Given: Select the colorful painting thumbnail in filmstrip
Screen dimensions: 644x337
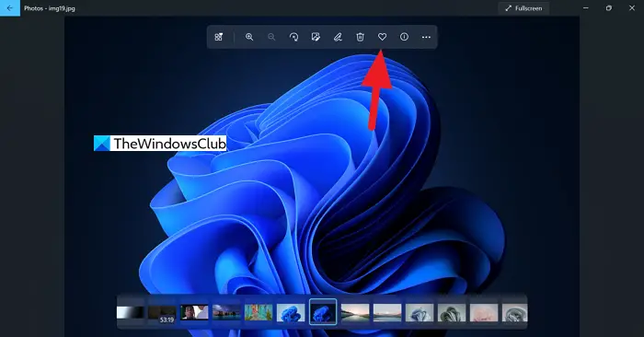Looking at the screenshot, I should pyautogui.click(x=259, y=312).
